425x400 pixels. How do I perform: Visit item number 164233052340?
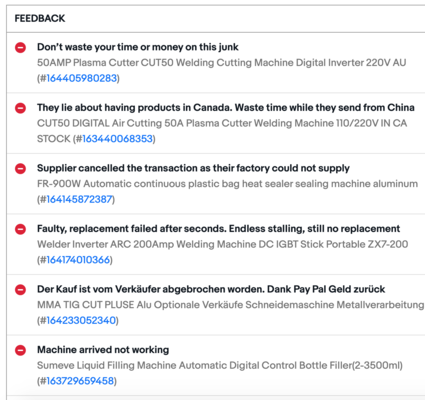click(x=81, y=320)
